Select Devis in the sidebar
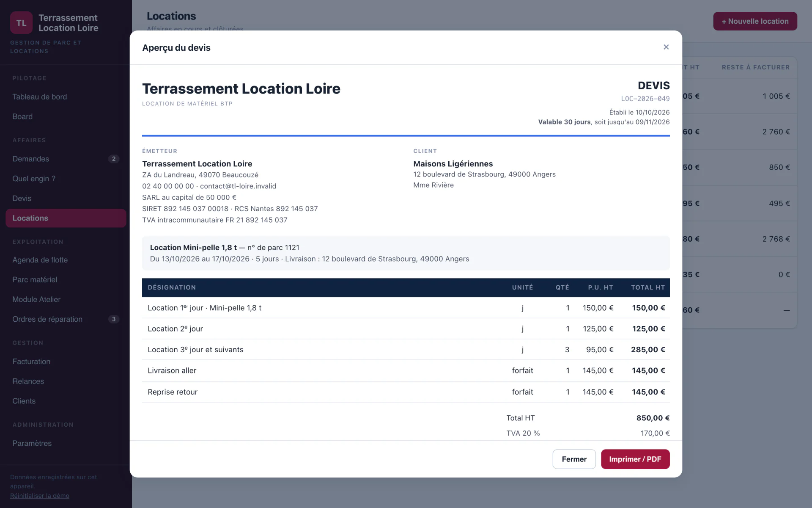Screen dimensions: 812x508 point(66,198)
